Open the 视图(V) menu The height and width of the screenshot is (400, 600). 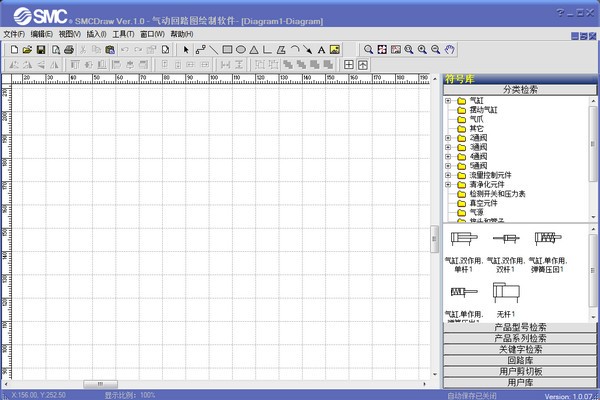coord(70,34)
